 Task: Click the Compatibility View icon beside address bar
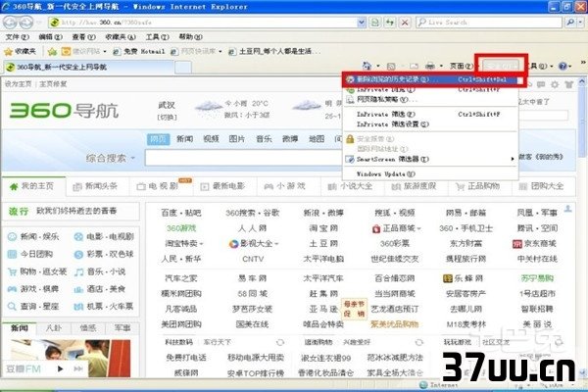click(x=374, y=23)
